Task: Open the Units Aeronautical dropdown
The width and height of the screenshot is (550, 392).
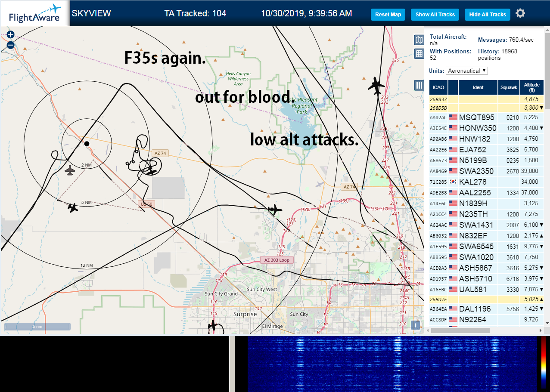Action: (x=467, y=71)
